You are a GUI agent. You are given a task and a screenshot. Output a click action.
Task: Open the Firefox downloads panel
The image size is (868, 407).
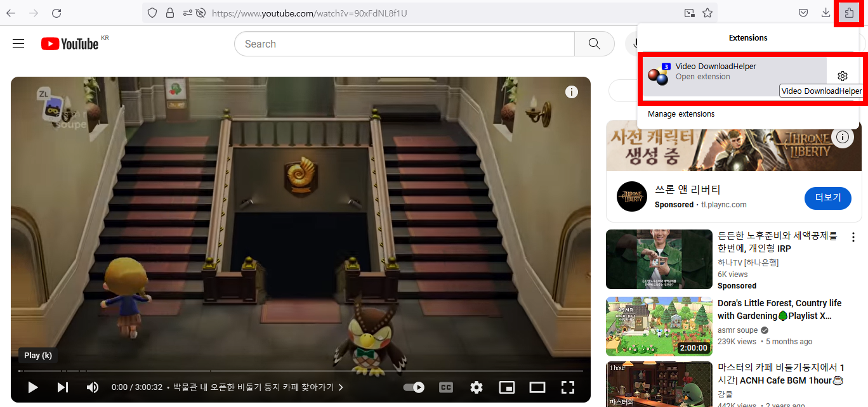coord(825,13)
